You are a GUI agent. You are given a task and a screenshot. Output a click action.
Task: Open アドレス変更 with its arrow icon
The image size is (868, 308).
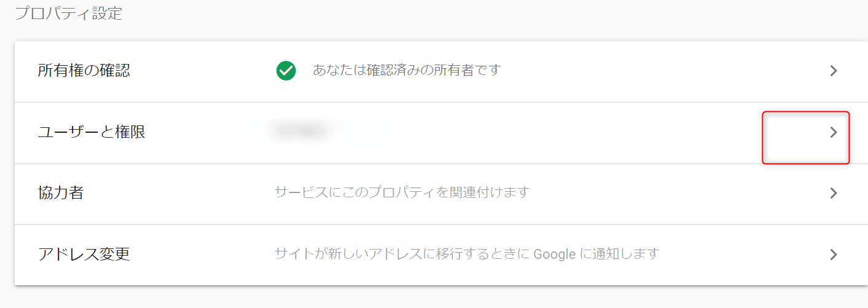point(834,255)
